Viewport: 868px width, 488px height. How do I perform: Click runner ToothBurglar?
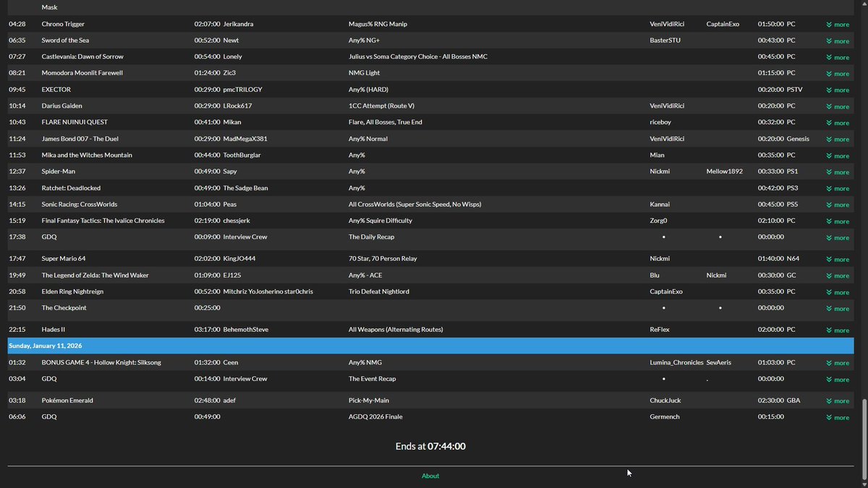242,155
